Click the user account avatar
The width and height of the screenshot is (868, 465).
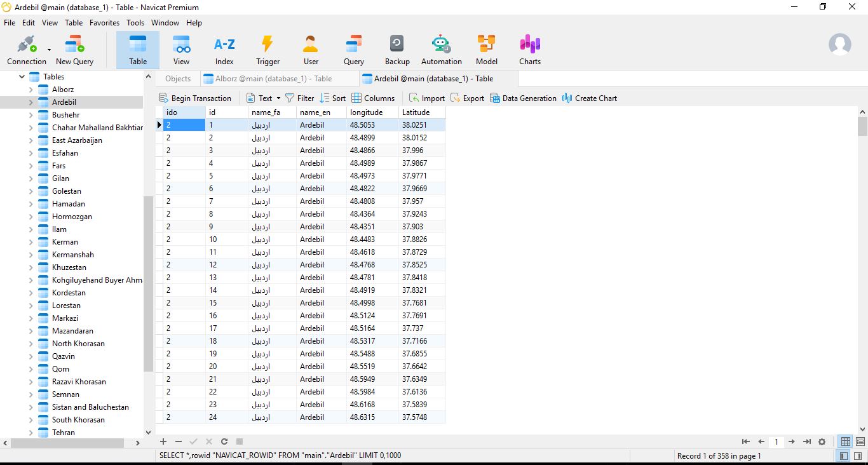point(840,44)
